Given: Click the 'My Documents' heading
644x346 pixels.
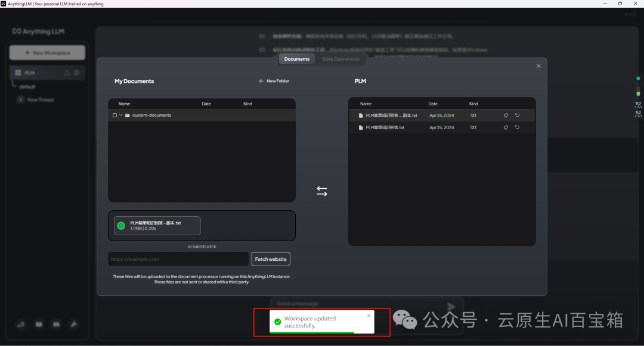Looking at the screenshot, I should (x=134, y=81).
